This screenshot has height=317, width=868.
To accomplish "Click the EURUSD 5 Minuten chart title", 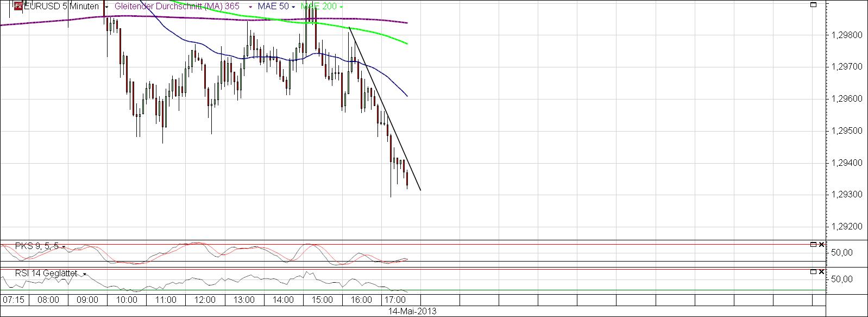I will [x=62, y=7].
